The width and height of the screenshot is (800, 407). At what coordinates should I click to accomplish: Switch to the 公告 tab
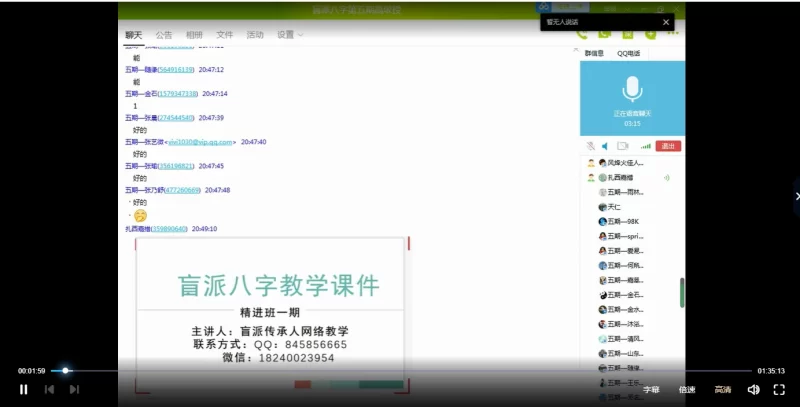pyautogui.click(x=164, y=35)
